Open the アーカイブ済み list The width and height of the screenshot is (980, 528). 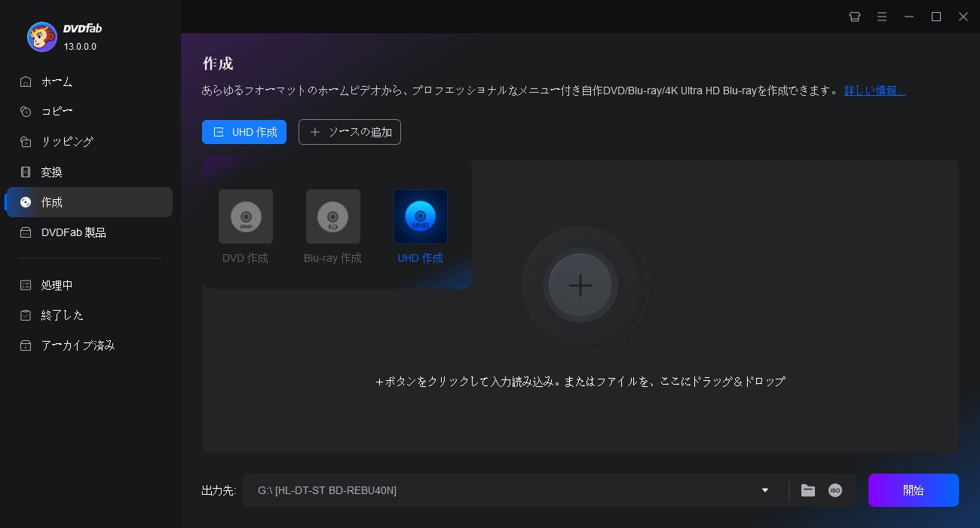pos(90,345)
